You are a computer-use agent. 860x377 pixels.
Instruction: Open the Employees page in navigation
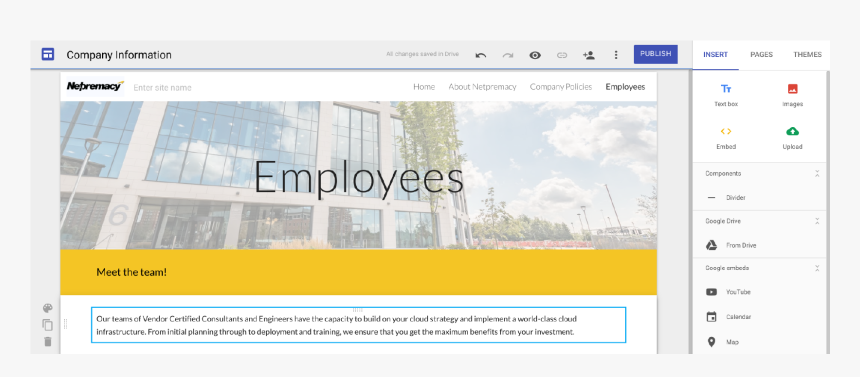pyautogui.click(x=625, y=87)
